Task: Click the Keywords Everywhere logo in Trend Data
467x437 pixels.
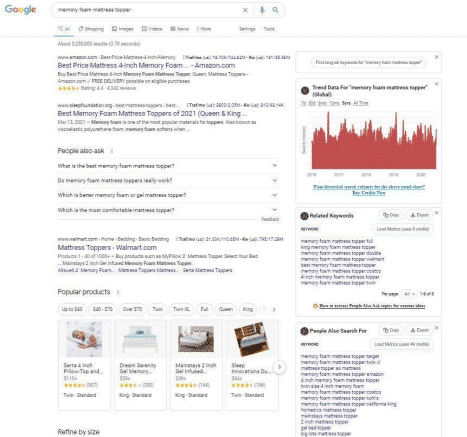Action: (x=305, y=90)
